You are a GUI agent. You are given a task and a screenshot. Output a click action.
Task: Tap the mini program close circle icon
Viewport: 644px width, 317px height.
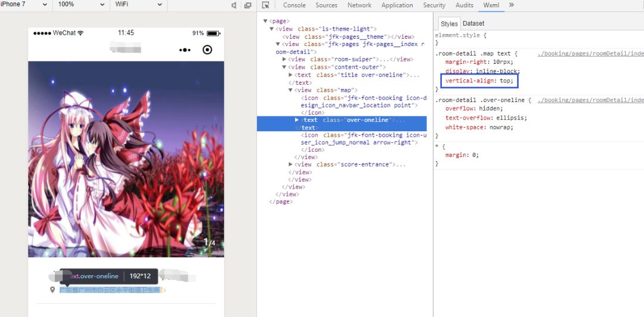[x=208, y=50]
